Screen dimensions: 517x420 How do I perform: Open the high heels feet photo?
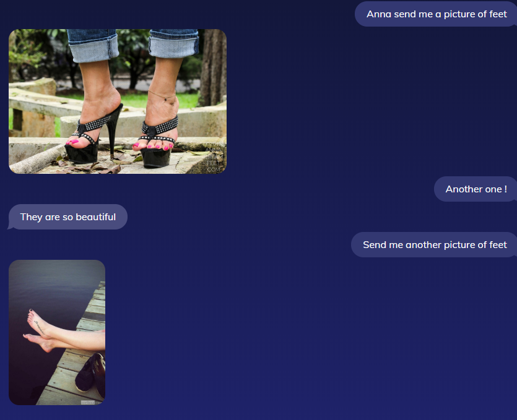[x=118, y=101]
